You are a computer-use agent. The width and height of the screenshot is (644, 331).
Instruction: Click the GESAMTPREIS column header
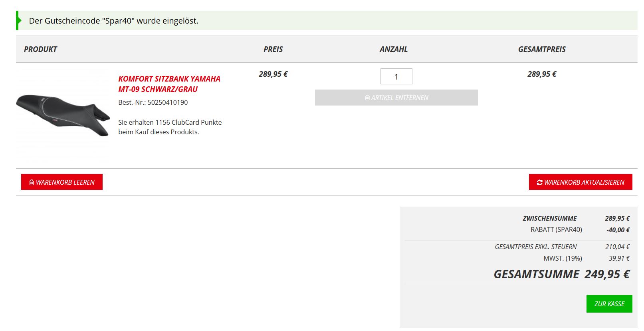[x=541, y=49]
